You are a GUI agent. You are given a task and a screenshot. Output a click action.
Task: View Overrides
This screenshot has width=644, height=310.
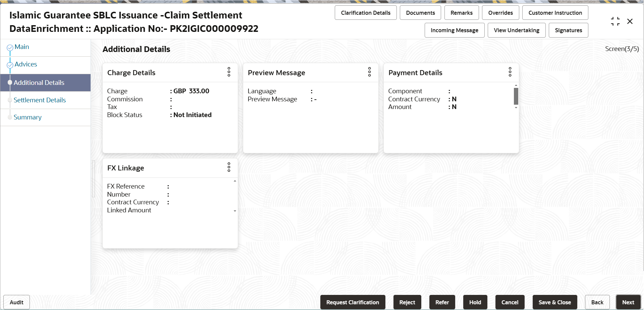[x=500, y=13]
